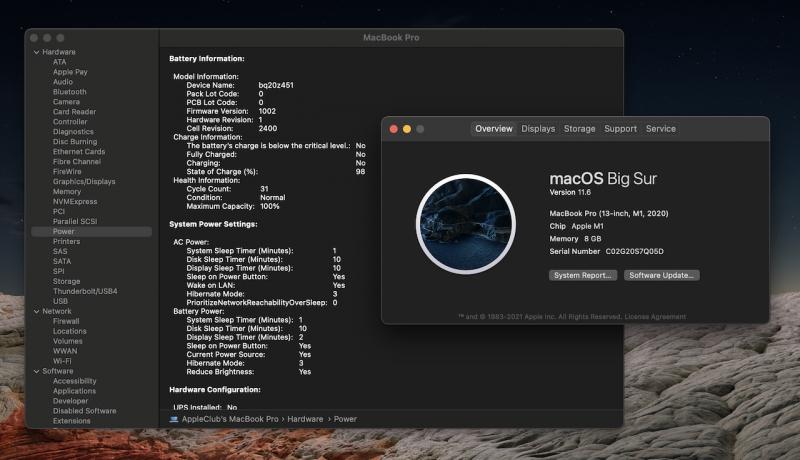Select ATA in the sidebar
Image resolution: width=800 pixels, height=460 pixels.
59,62
